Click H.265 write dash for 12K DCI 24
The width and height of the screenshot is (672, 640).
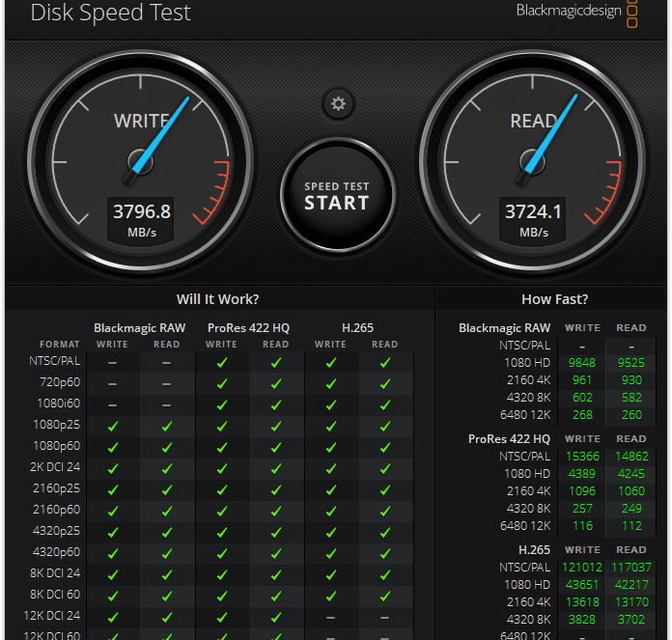[x=330, y=618]
